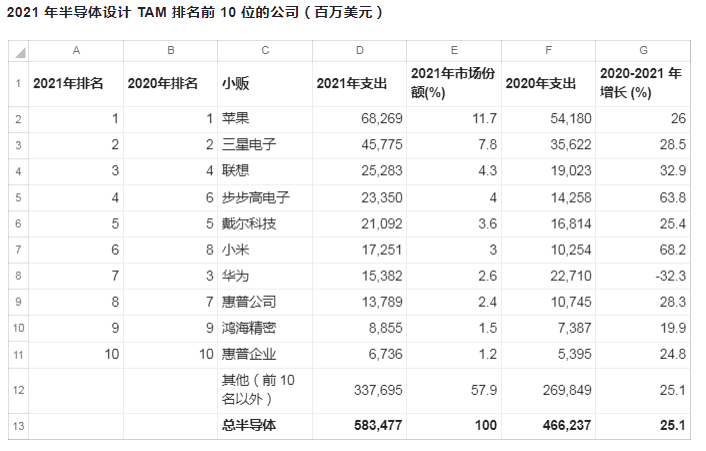
Task: Click the 鸿海精密 cell
Action: (x=264, y=326)
